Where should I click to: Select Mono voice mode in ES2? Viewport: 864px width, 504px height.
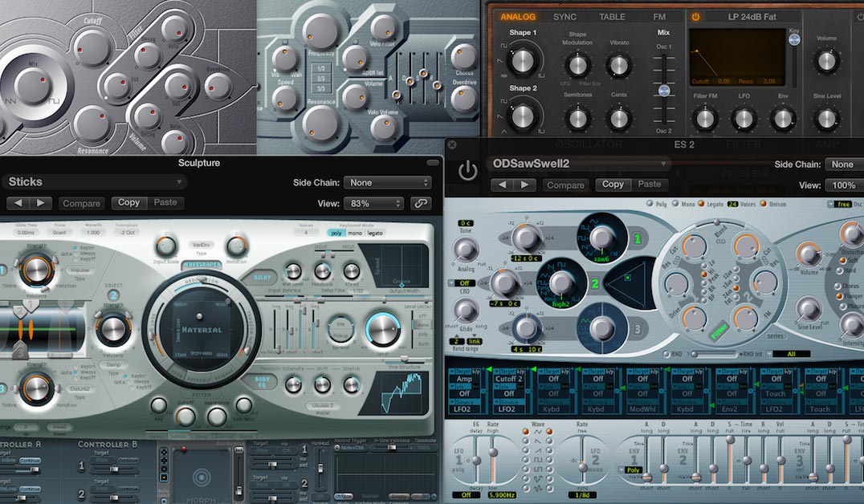pyautogui.click(x=675, y=204)
